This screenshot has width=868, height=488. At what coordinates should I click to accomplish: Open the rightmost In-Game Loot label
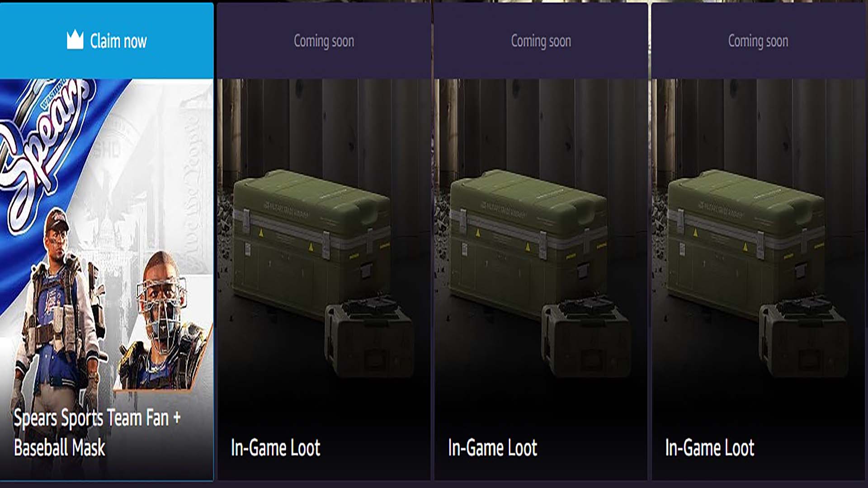pyautogui.click(x=709, y=448)
